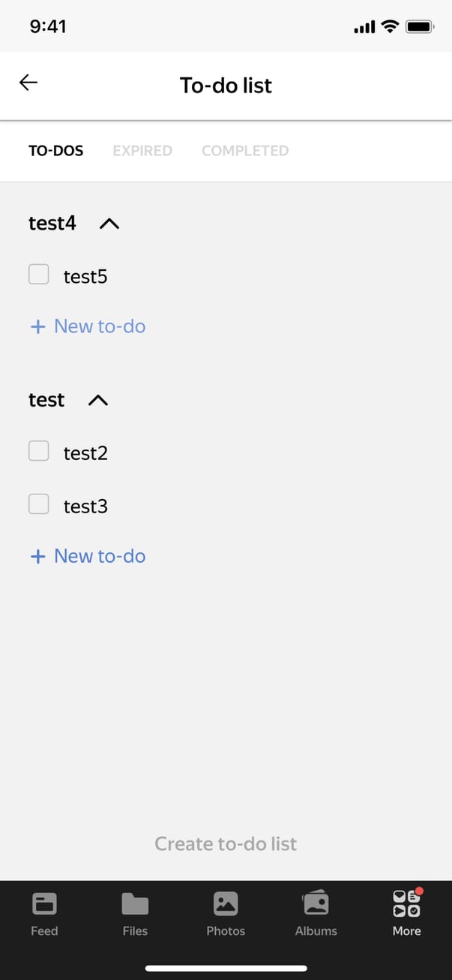452x980 pixels.
Task: Go to Photos icon
Action: pos(226,903)
